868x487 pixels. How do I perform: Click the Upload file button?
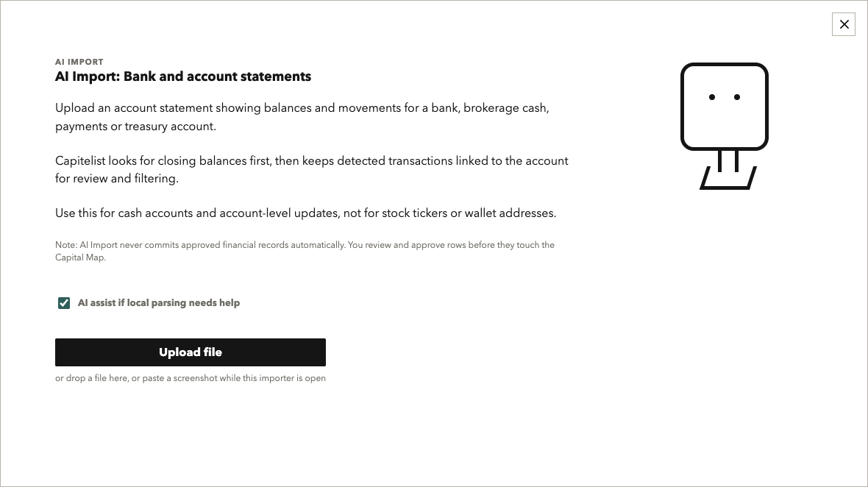coord(191,352)
